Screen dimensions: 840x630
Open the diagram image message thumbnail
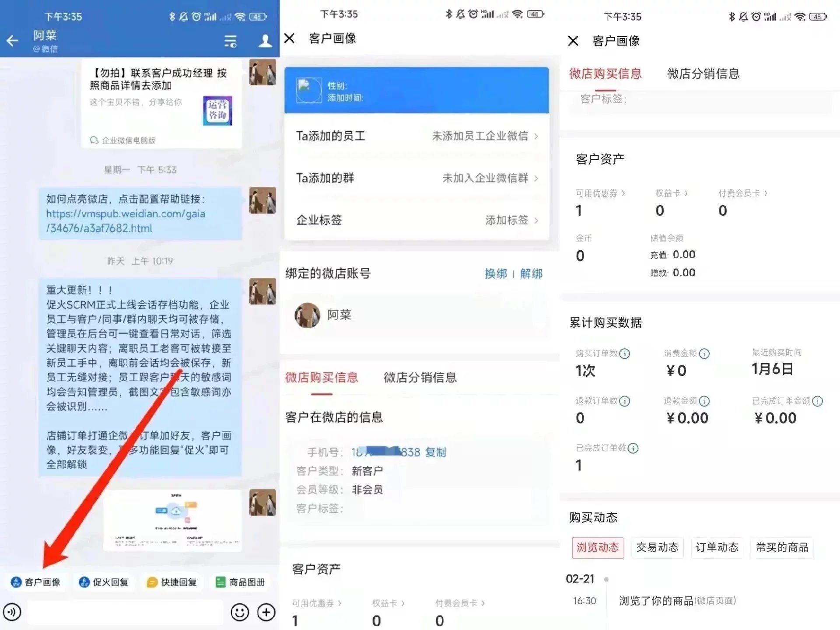tap(172, 520)
